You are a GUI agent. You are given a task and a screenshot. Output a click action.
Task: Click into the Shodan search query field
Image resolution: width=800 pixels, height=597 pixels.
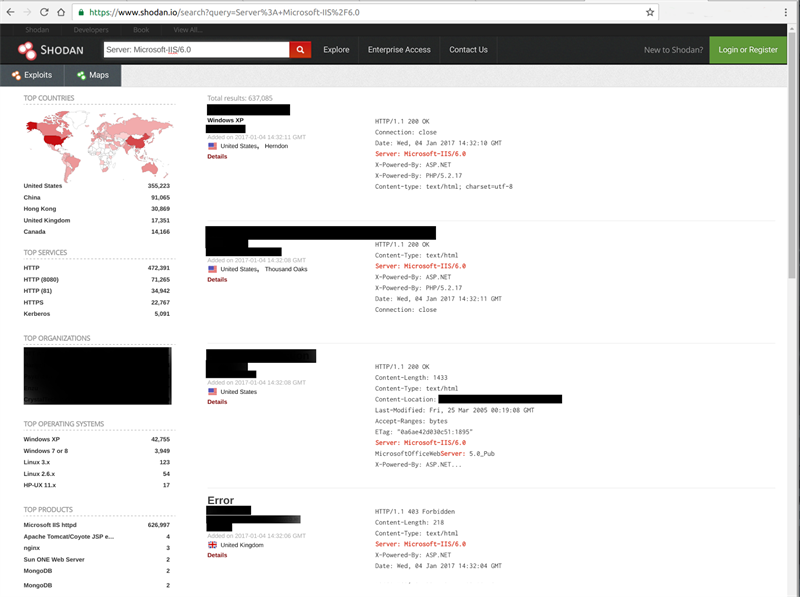pyautogui.click(x=195, y=49)
